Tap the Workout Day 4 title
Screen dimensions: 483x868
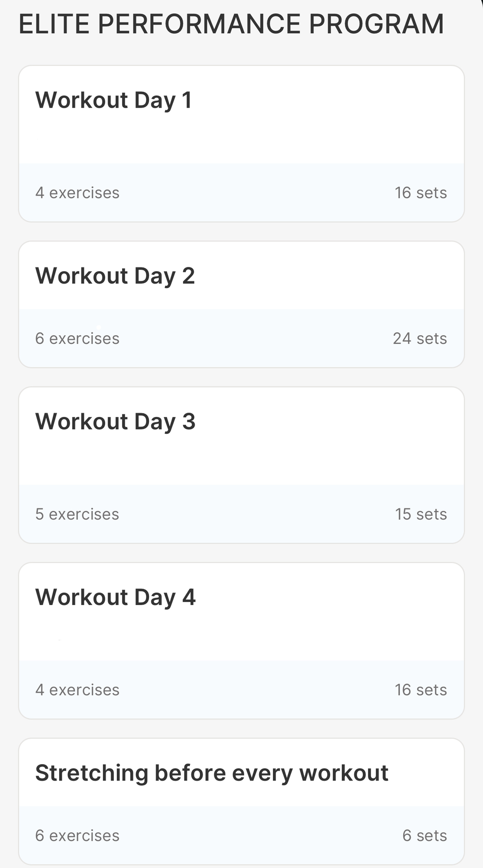click(115, 597)
